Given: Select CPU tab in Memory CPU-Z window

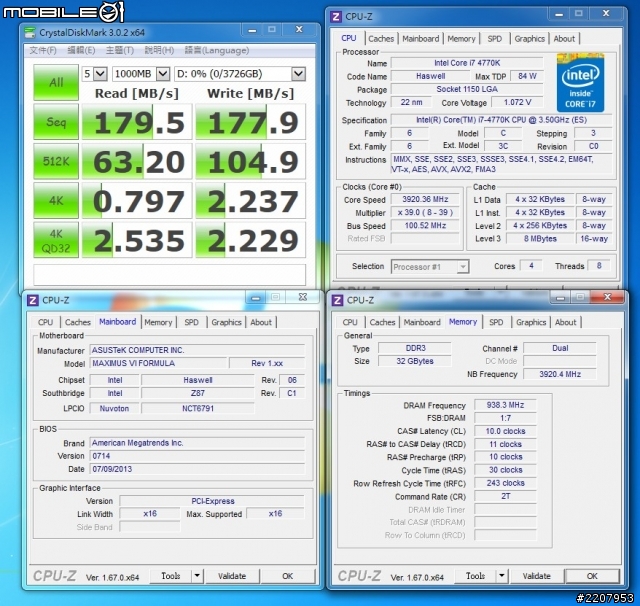Looking at the screenshot, I should click(x=350, y=322).
